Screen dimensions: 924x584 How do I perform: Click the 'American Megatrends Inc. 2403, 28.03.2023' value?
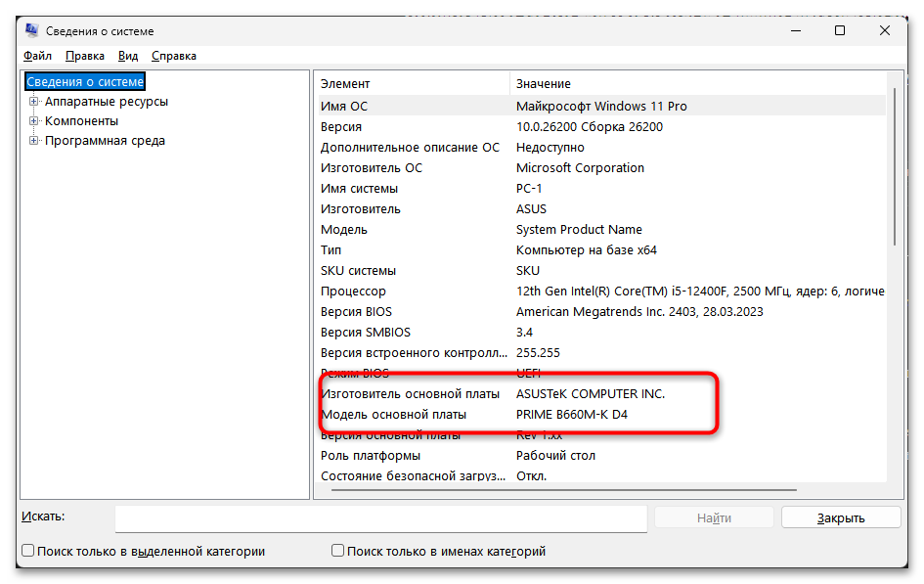pos(639,312)
